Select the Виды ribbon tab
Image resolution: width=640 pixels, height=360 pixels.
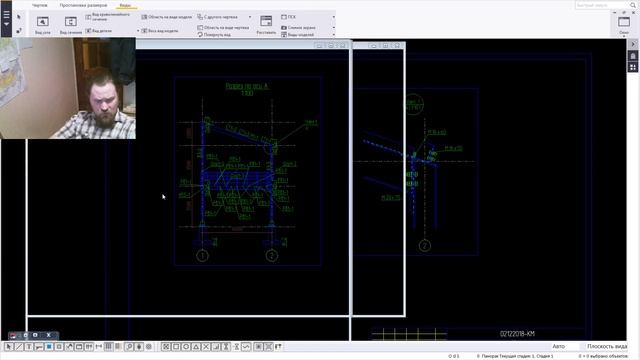125,5
